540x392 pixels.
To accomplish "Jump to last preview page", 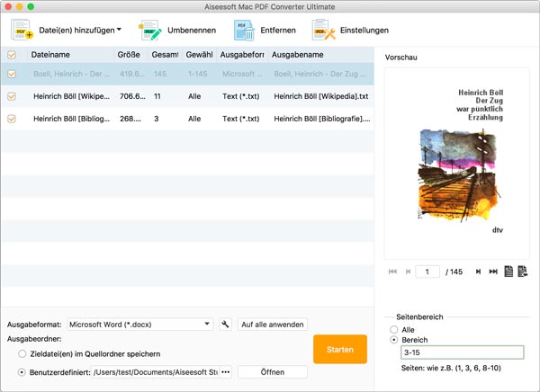I will (x=492, y=272).
